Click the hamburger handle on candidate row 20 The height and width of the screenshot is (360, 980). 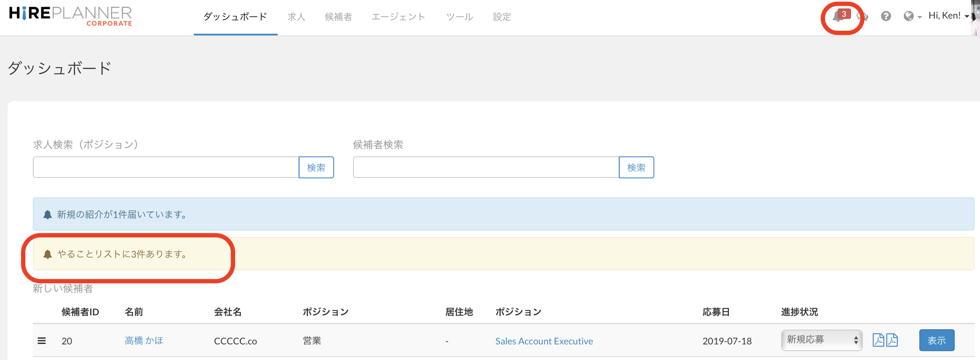coord(42,341)
